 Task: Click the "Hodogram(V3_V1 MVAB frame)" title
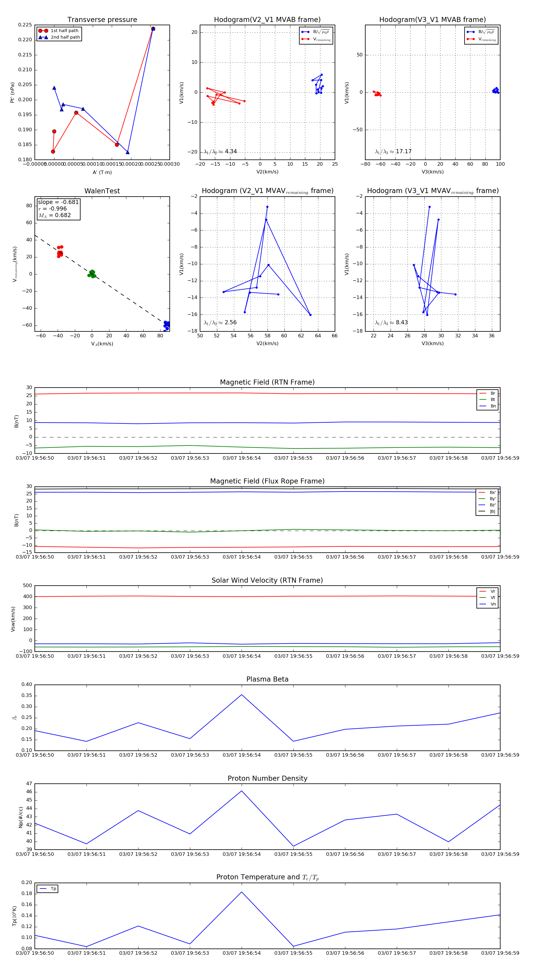(432, 20)
